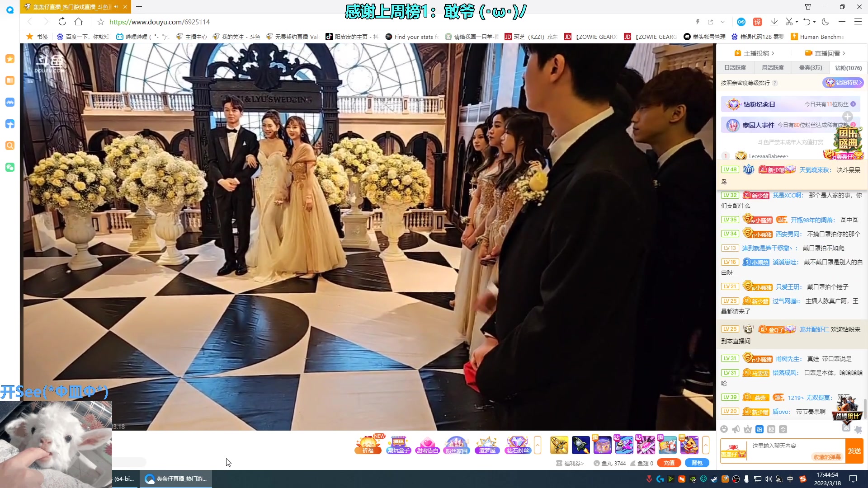The image size is (868, 488).
Task: Click the help question mark beside 按照亲密度等级排行
Action: click(775, 83)
